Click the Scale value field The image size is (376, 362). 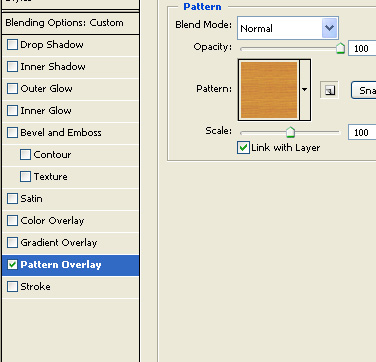[x=362, y=133]
